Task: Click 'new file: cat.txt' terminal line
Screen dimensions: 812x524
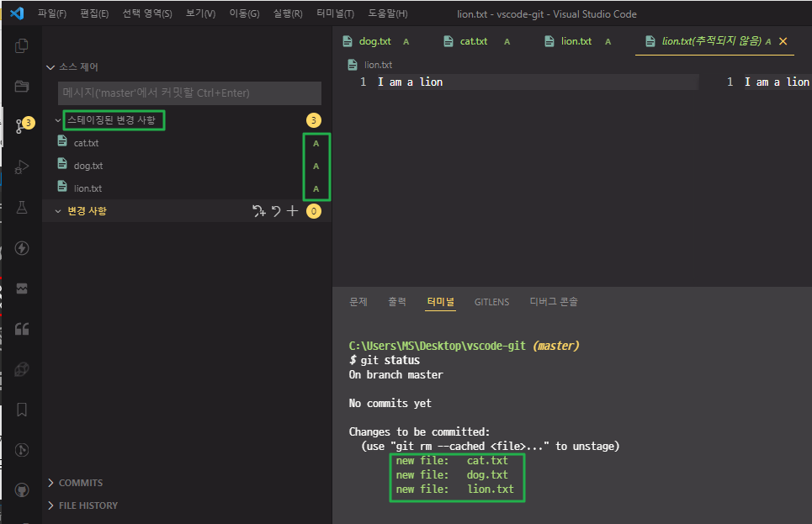Action: coord(452,460)
